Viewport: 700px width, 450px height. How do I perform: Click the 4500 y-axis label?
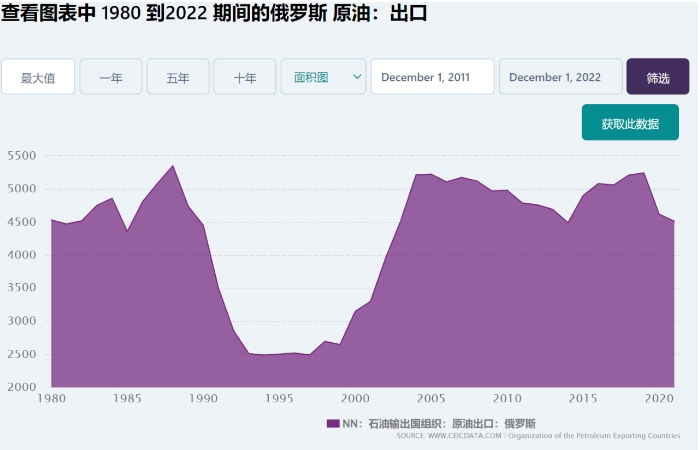pyautogui.click(x=21, y=222)
